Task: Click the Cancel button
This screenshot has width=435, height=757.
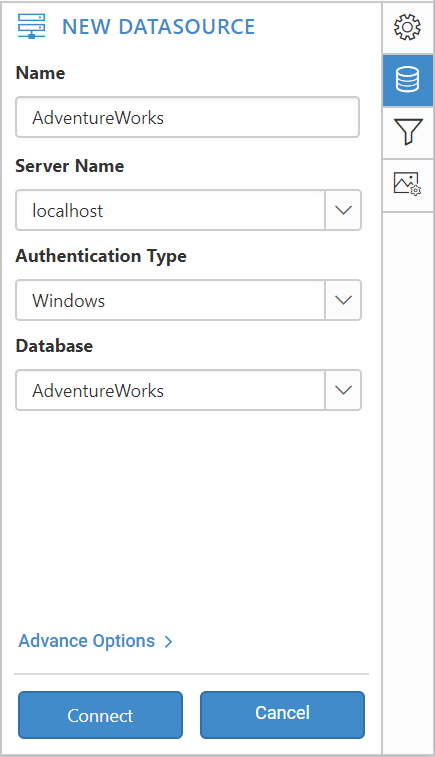Action: tap(282, 715)
